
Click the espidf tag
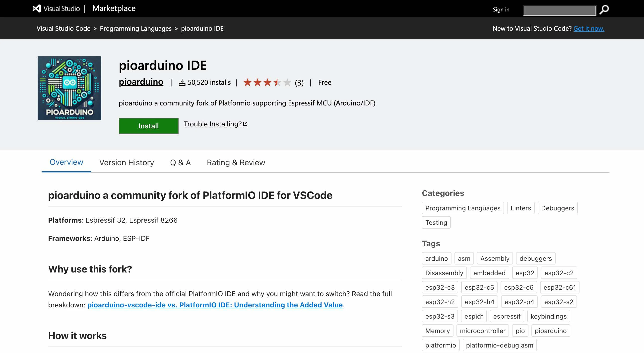point(474,316)
